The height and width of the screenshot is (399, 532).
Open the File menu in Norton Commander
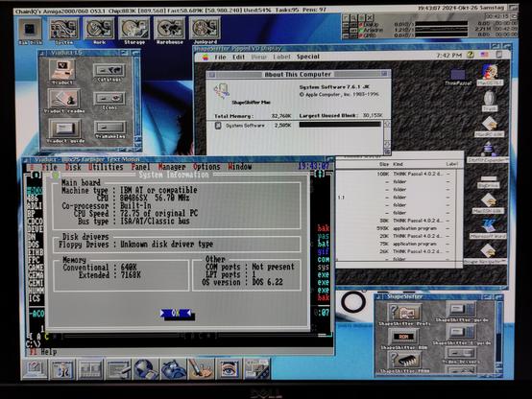pos(50,167)
